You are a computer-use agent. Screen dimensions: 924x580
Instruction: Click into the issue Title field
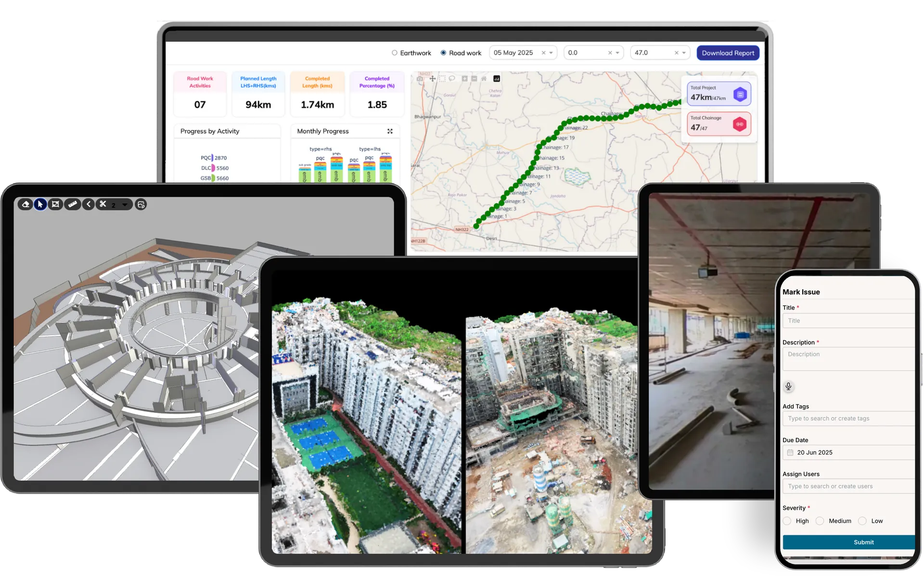click(x=849, y=321)
